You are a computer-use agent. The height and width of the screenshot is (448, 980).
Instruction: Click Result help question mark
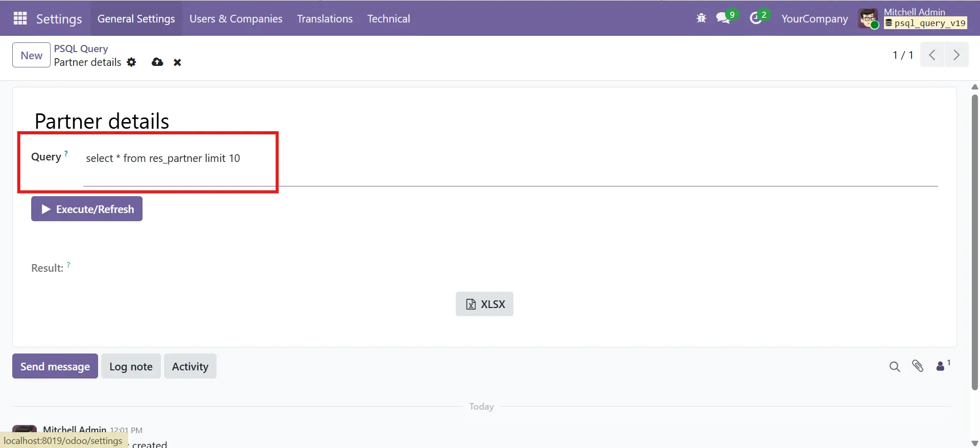pyautogui.click(x=68, y=265)
